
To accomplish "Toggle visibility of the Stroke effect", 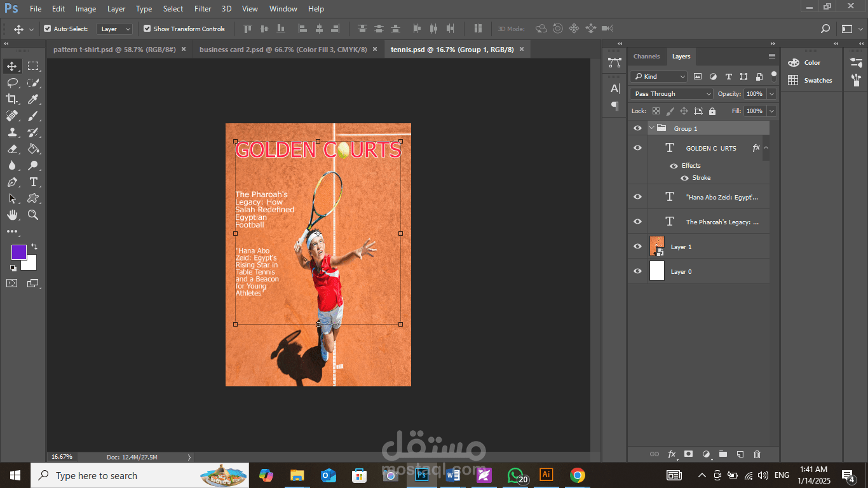I will coord(684,178).
